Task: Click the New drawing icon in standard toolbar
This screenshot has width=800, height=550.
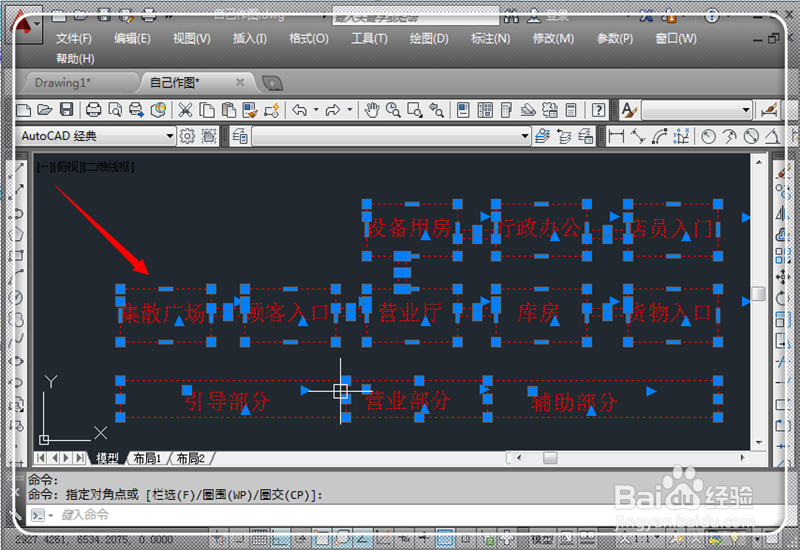Action: click(23, 110)
